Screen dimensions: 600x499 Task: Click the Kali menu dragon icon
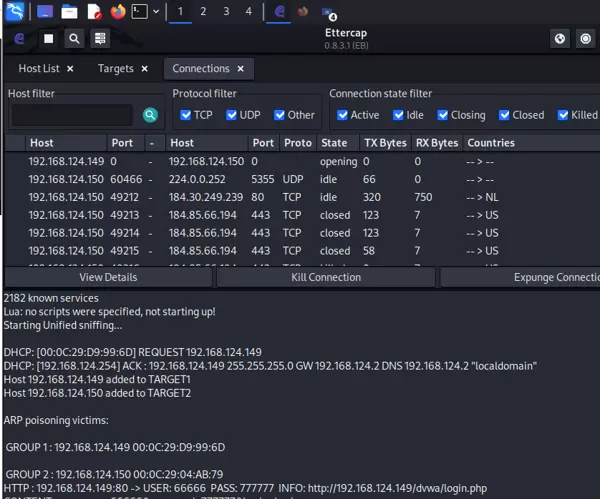point(12,12)
